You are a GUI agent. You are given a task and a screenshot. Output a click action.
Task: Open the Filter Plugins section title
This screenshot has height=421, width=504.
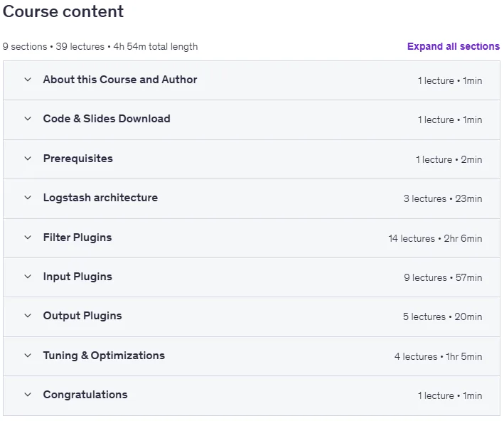tap(77, 238)
